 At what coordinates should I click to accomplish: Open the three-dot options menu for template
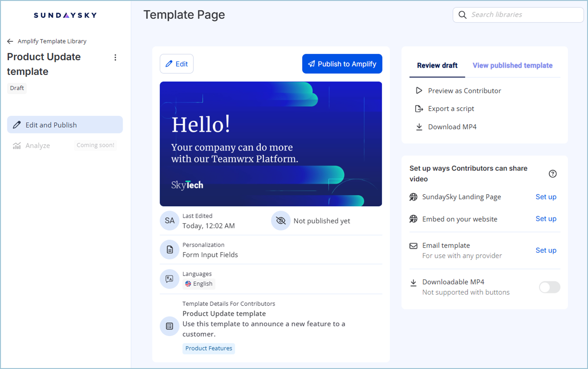pyautogui.click(x=115, y=58)
